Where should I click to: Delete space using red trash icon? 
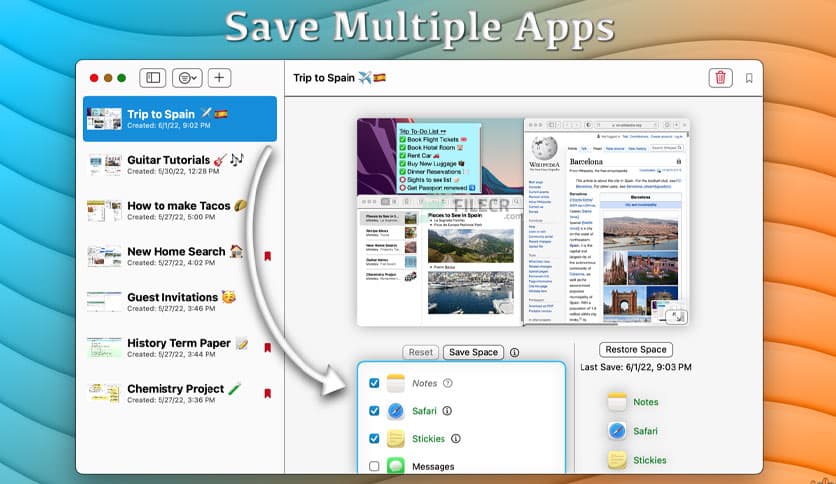coord(720,77)
